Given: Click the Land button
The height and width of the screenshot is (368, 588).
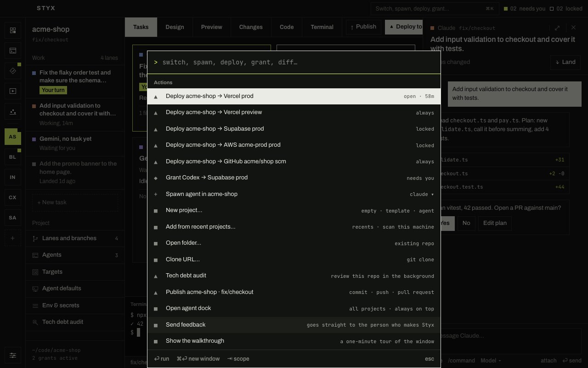Looking at the screenshot, I should point(565,62).
